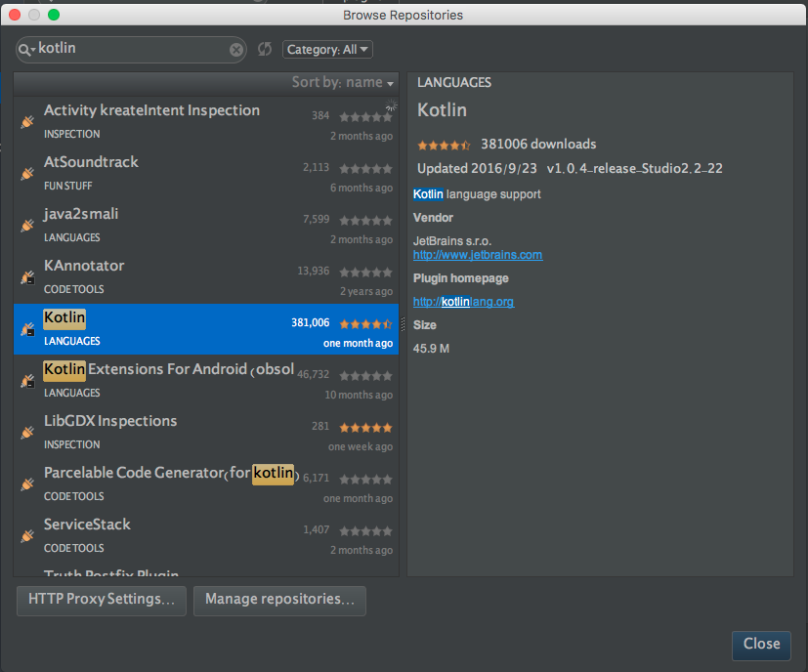
Task: Click the Manage repositories button
Action: click(x=279, y=601)
